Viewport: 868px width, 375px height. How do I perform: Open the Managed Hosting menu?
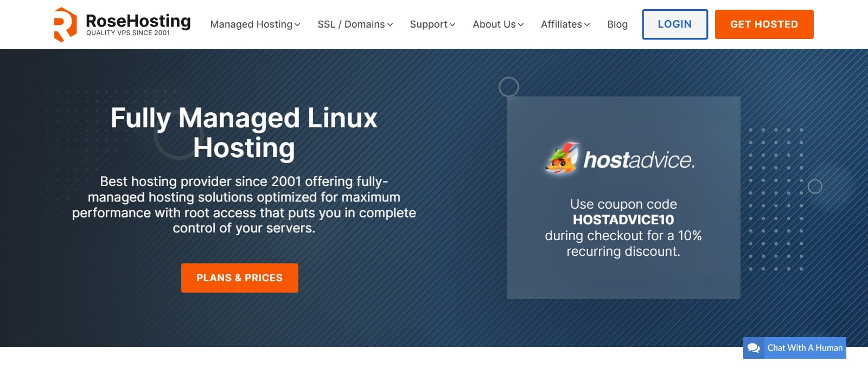[x=255, y=24]
